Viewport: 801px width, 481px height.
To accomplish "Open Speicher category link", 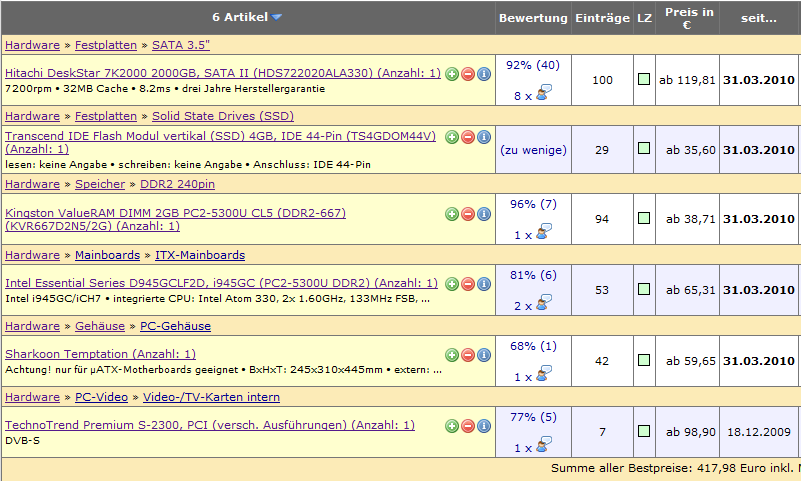I will pos(100,184).
